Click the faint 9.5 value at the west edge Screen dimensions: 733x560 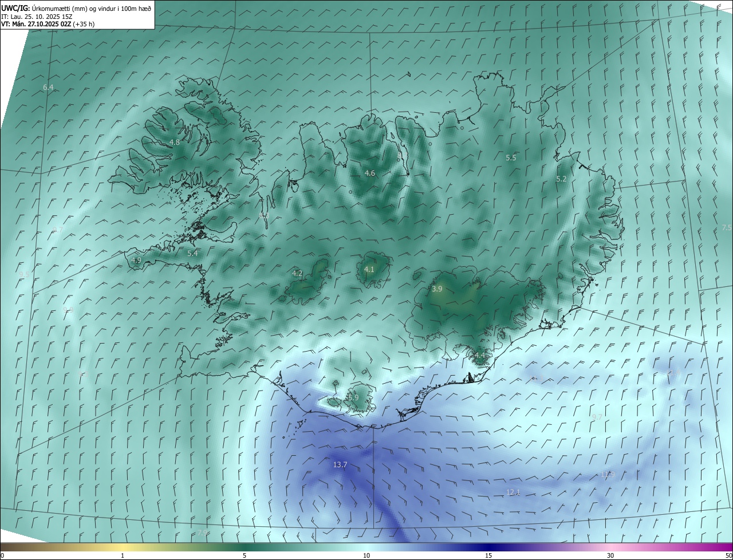[24, 275]
